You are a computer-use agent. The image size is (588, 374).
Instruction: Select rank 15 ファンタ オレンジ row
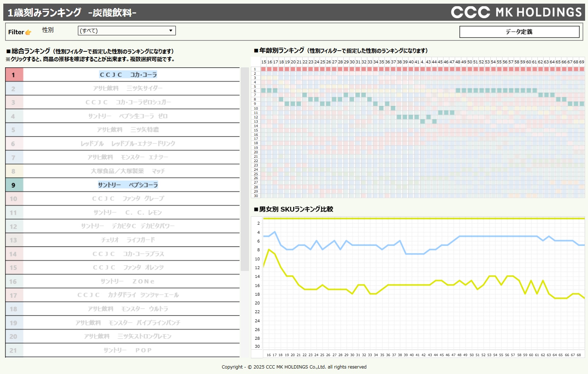click(x=122, y=268)
